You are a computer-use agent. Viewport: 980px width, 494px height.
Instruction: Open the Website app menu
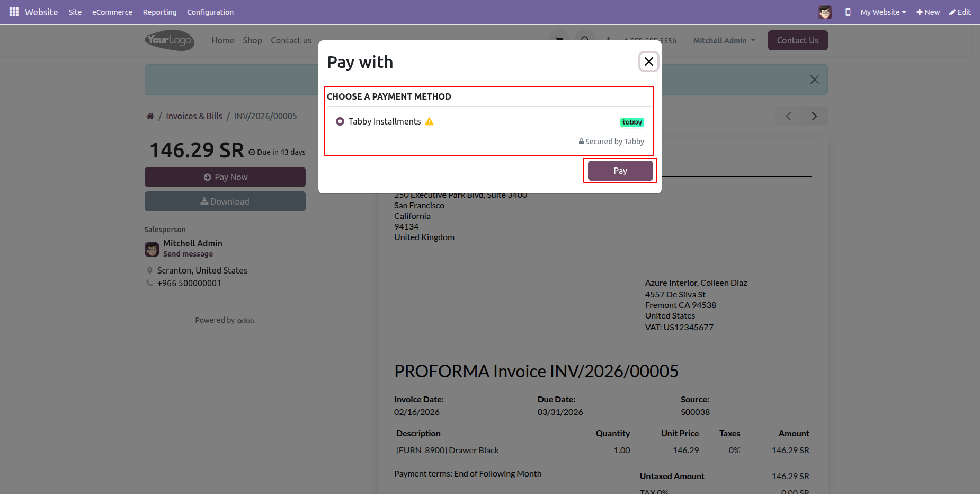[41, 12]
